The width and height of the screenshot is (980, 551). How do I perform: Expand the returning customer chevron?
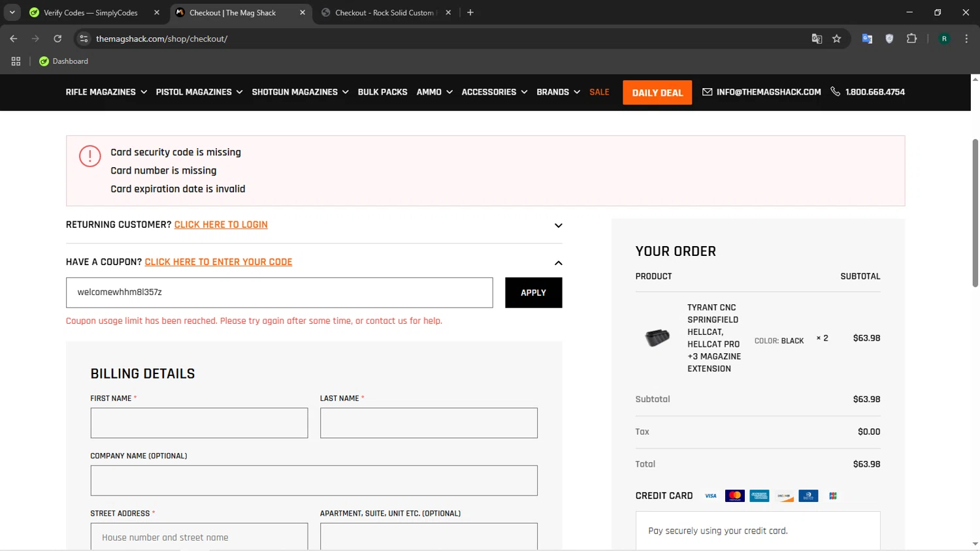coord(558,225)
